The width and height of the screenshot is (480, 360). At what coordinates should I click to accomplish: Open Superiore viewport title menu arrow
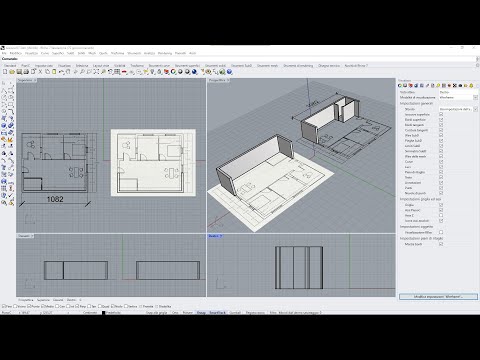(35, 80)
